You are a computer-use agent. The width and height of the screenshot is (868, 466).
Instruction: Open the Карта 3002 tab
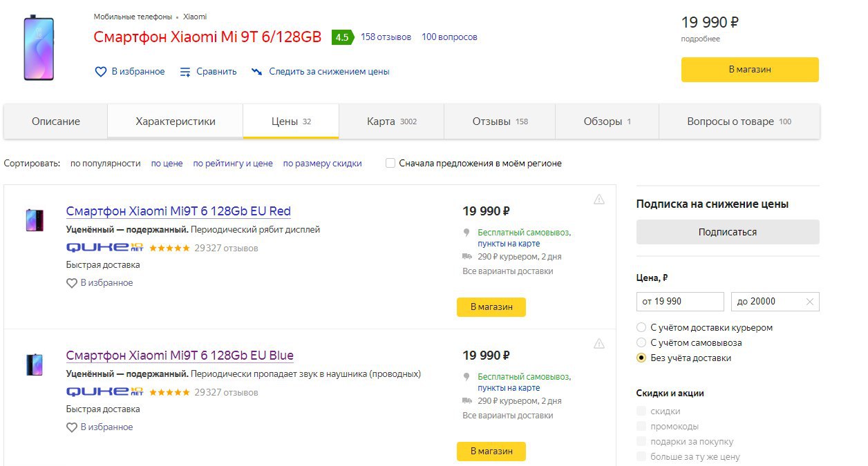tap(392, 122)
